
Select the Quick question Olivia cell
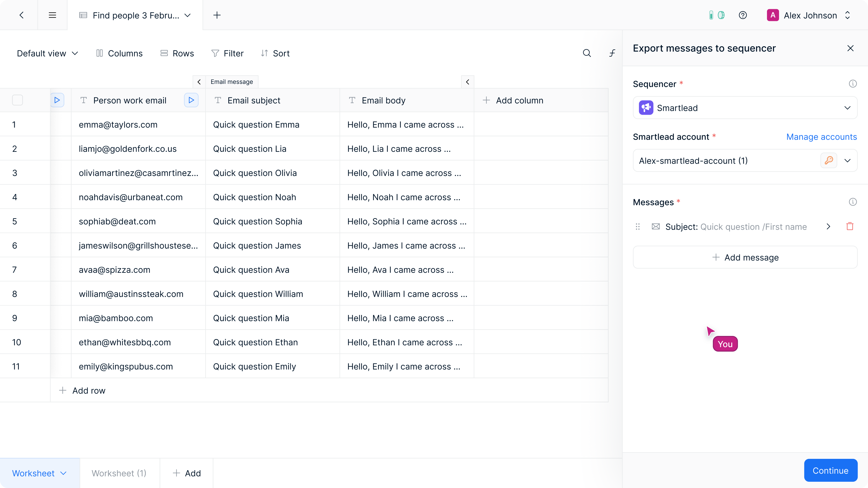pos(272,173)
